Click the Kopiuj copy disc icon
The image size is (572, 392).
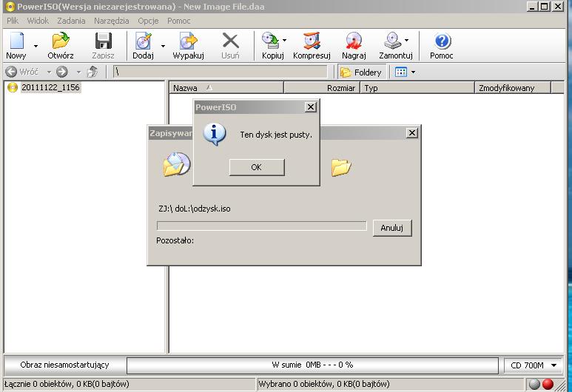click(x=271, y=41)
